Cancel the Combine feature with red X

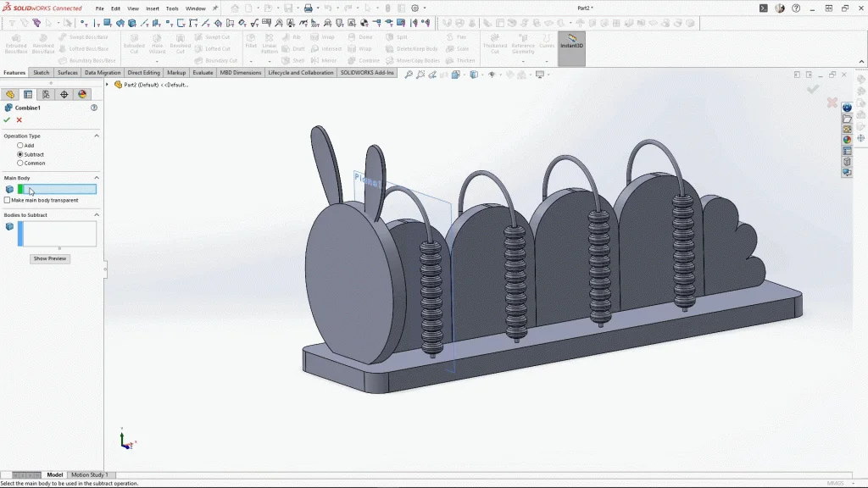pyautogui.click(x=19, y=120)
